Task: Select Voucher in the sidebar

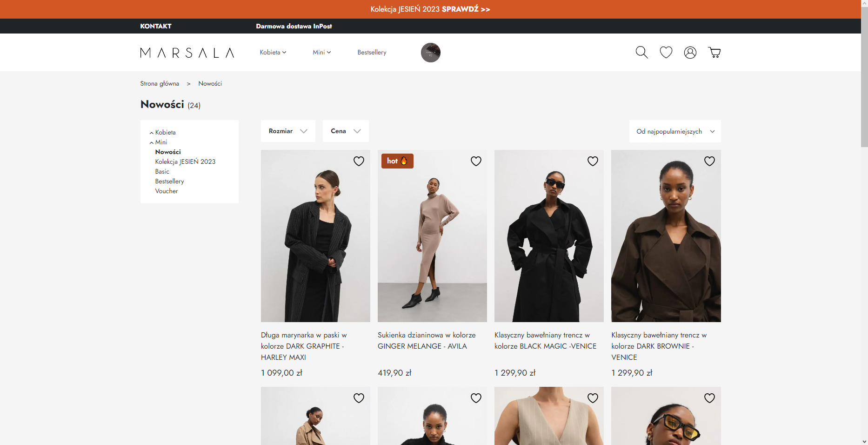Action: [167, 191]
